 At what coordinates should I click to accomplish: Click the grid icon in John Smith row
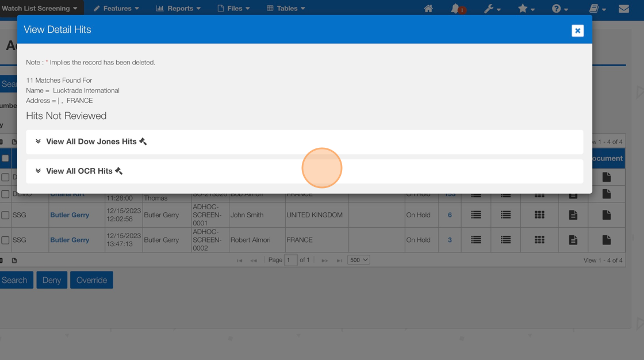(x=539, y=215)
